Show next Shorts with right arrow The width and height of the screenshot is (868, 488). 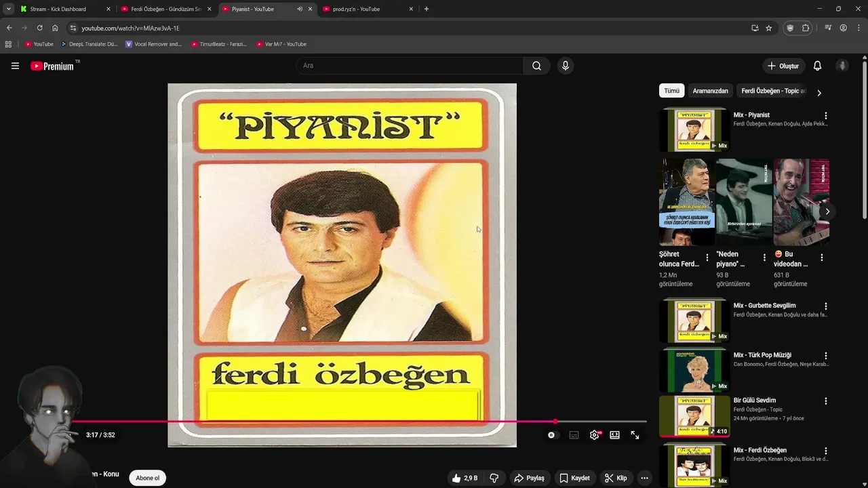coord(827,211)
